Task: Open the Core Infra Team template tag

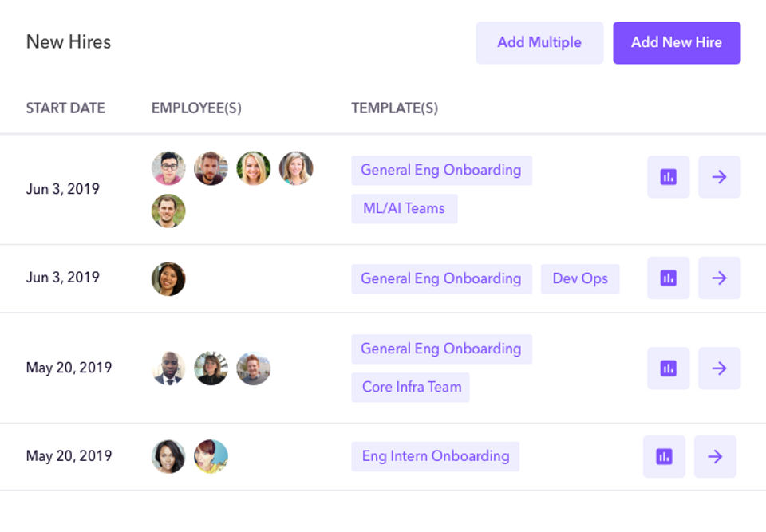Action: (x=411, y=388)
